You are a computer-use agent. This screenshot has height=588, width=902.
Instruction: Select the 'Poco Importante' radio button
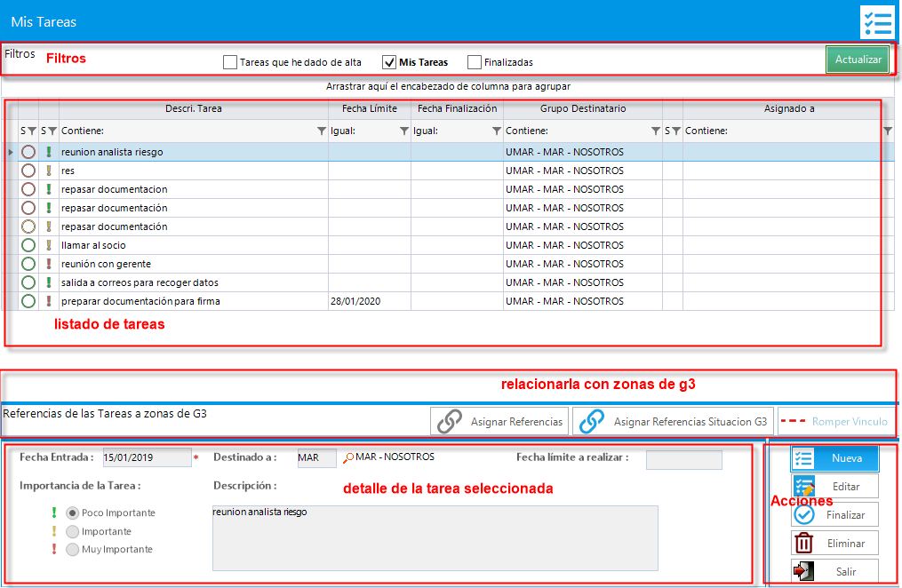coord(73,513)
